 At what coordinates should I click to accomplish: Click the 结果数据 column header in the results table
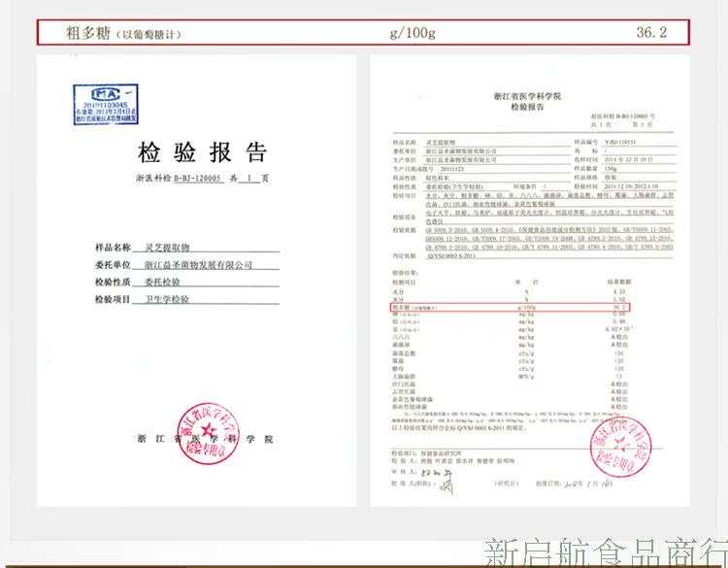pyautogui.click(x=619, y=282)
